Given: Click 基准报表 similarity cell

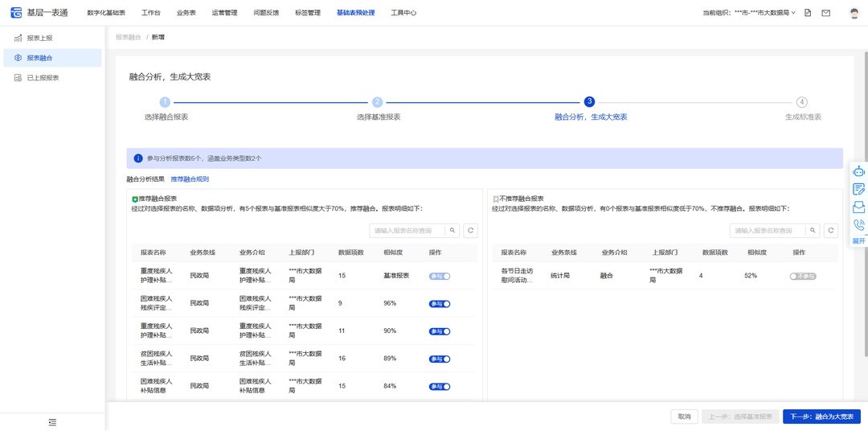Looking at the screenshot, I should tap(396, 276).
